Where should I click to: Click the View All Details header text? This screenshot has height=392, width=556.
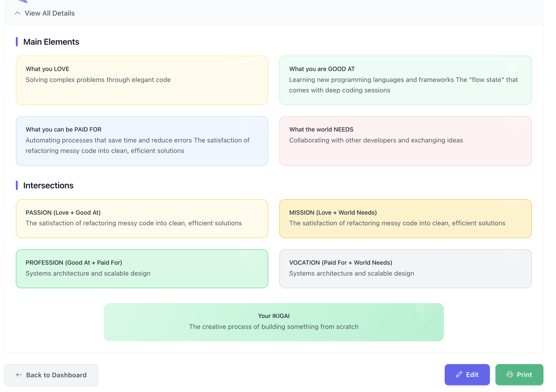tap(49, 13)
